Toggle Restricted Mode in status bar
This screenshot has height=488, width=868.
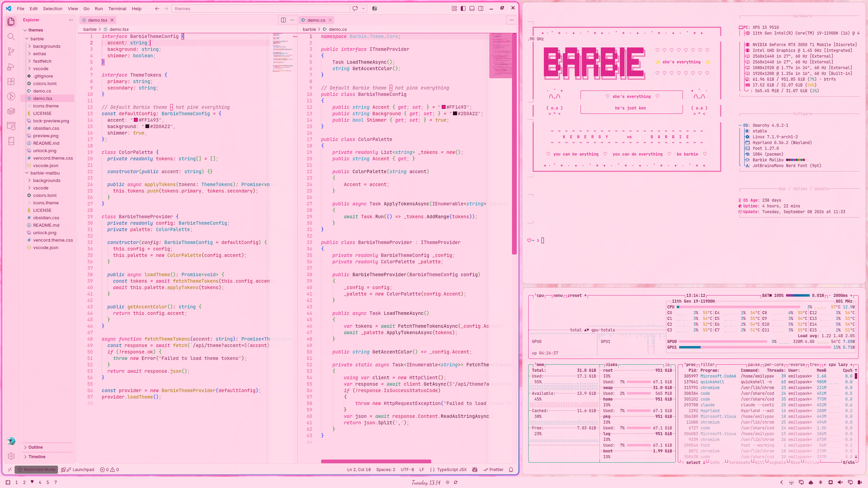pos(36,470)
